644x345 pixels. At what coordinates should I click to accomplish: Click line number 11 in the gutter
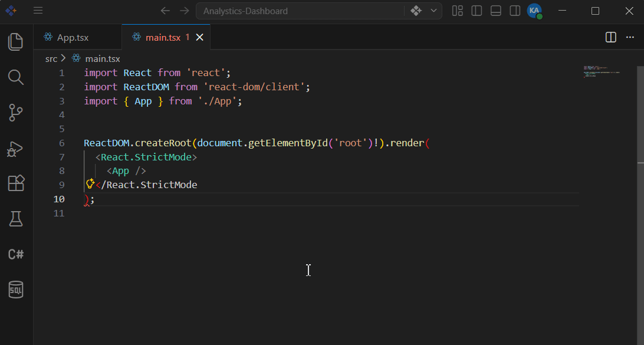59,213
